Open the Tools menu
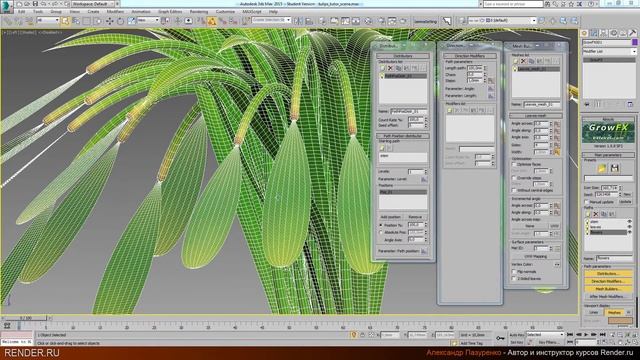Image resolution: width=640 pixels, height=360 pixels. tap(38, 12)
